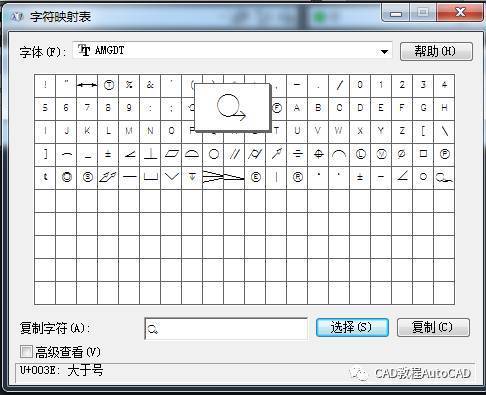Select the left bracket [ cell
486x395 pixels.
pyautogui.click(x=423, y=131)
